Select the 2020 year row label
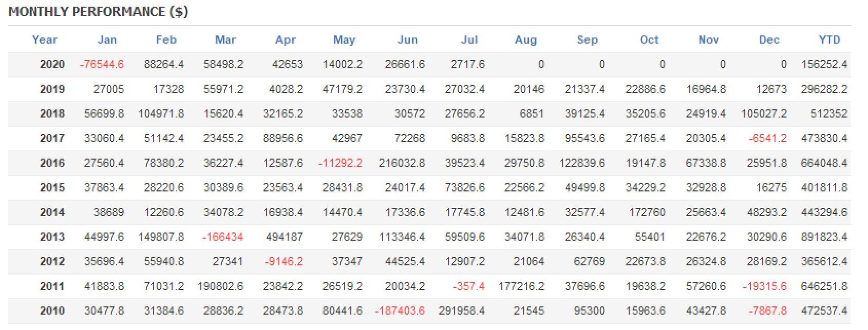This screenshot has width=868, height=330. [52, 65]
